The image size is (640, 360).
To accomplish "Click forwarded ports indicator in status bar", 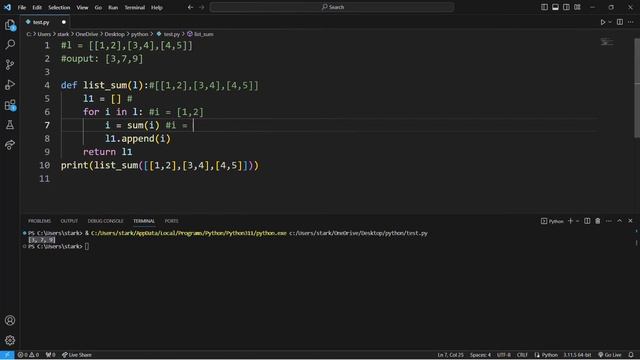I will pos(51,355).
